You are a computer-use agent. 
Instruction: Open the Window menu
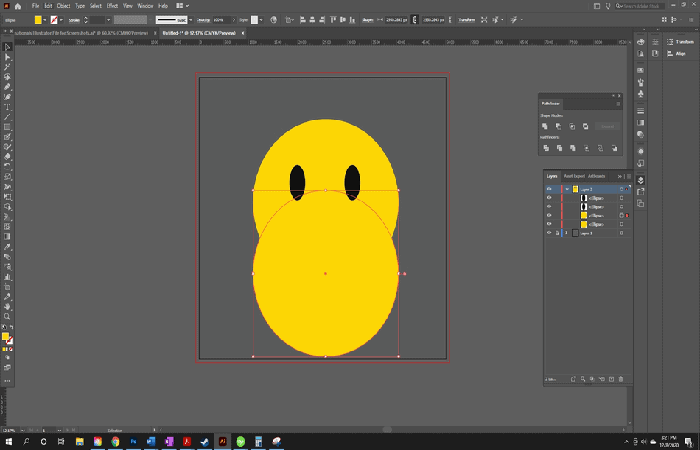pos(145,6)
